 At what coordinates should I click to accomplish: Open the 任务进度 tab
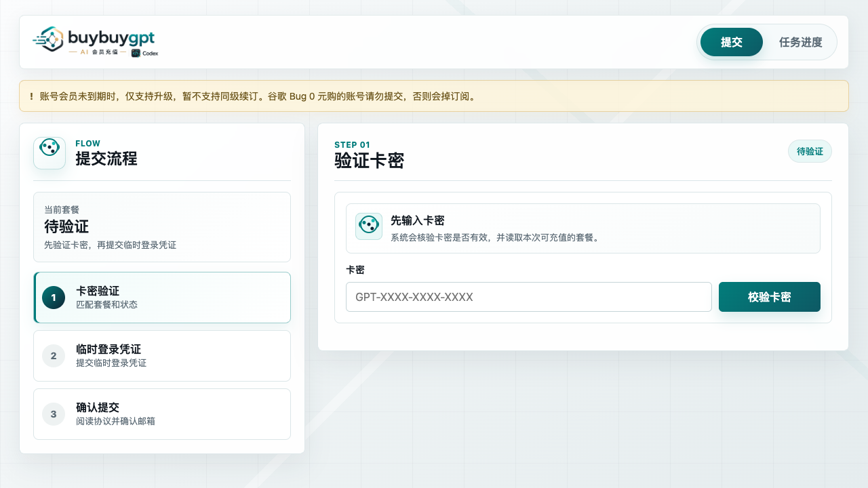tap(800, 42)
